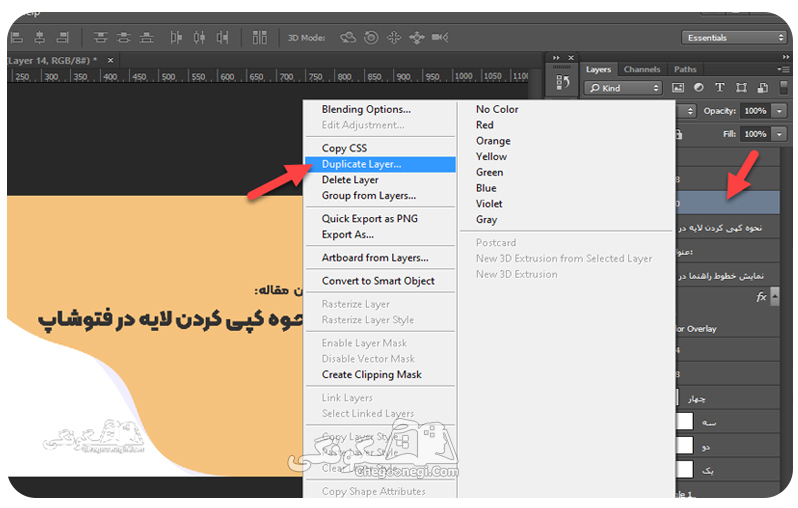798x508 pixels.
Task: Select the 3D orbit mode icon
Action: [348, 37]
